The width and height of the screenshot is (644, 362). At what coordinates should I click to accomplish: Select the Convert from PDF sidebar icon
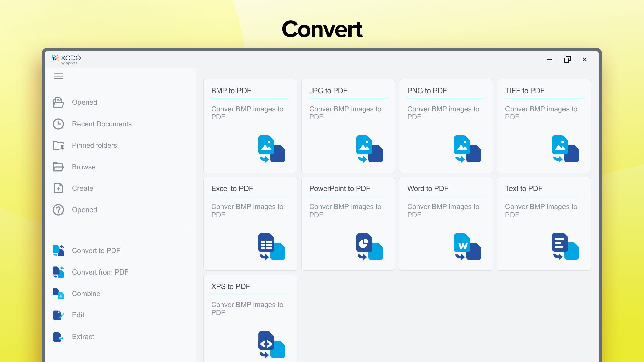tap(58, 272)
